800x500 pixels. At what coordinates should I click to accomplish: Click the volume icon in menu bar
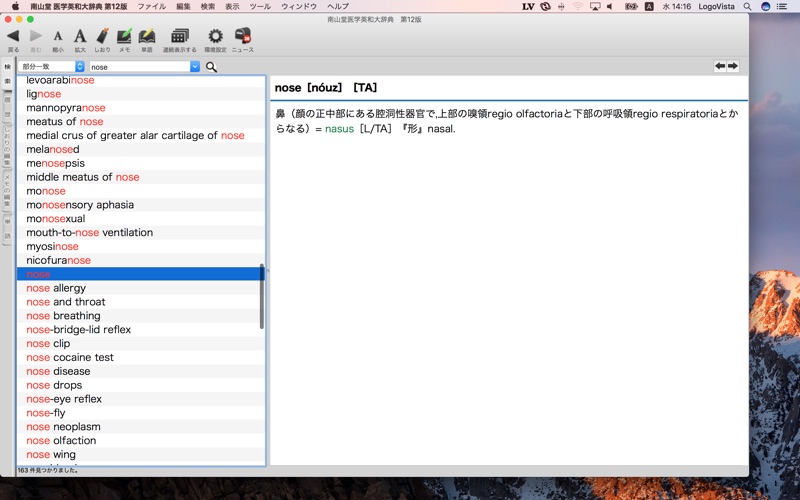point(610,7)
